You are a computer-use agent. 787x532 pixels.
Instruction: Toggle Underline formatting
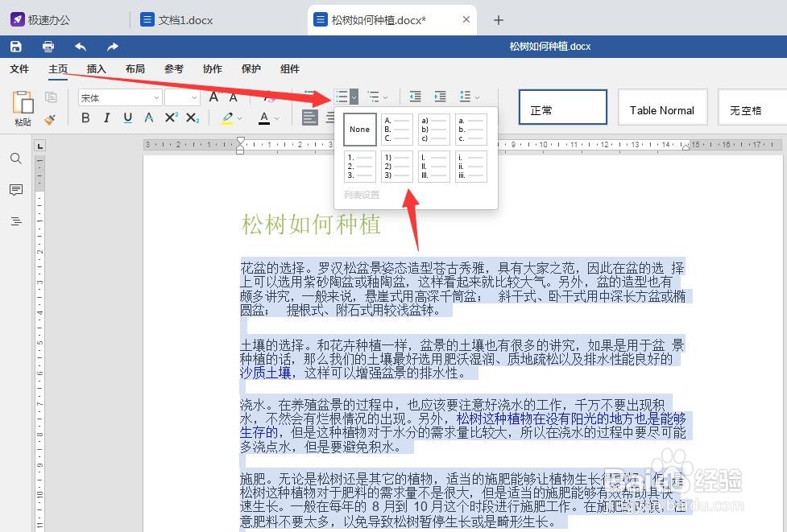coord(128,118)
